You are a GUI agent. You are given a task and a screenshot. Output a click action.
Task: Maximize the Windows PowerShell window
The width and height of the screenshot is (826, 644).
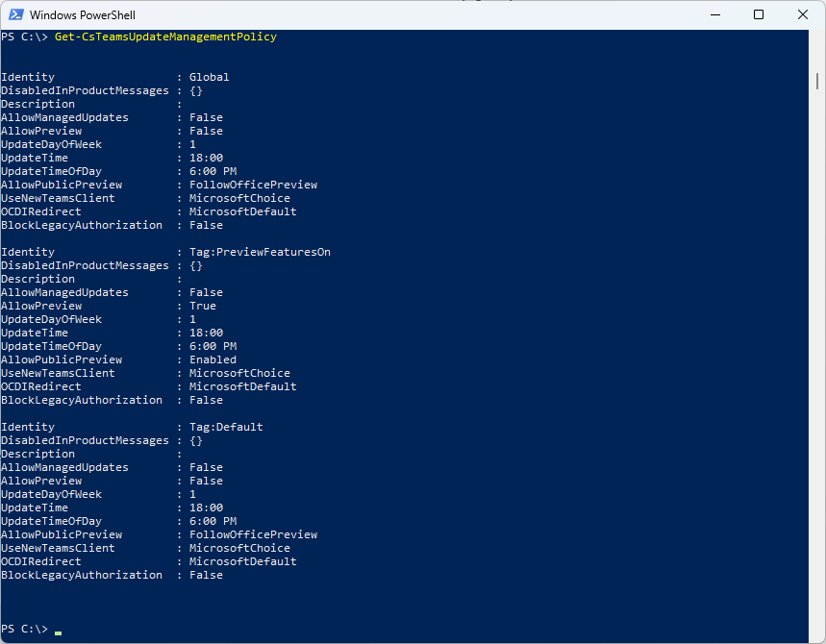click(759, 14)
